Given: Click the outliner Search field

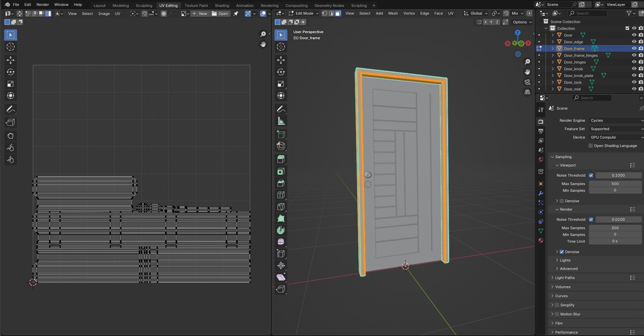Looking at the screenshot, I should click(x=588, y=13).
